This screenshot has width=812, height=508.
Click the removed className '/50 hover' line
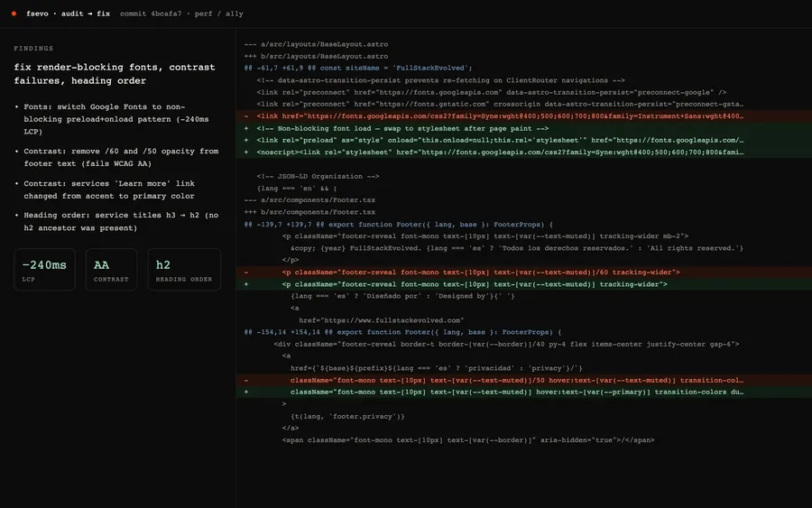pyautogui.click(x=524, y=380)
